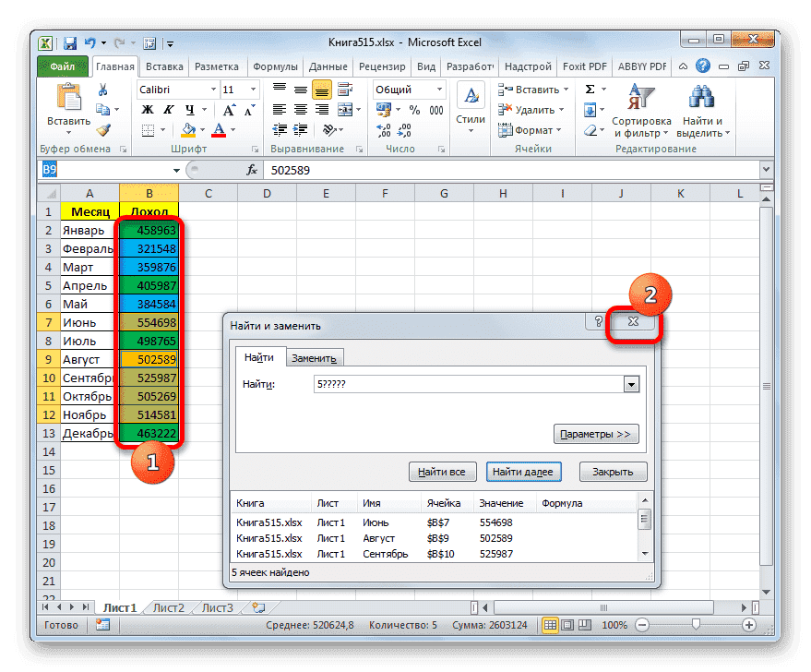
Task: Open the Найти field history dropdown
Action: [631, 385]
